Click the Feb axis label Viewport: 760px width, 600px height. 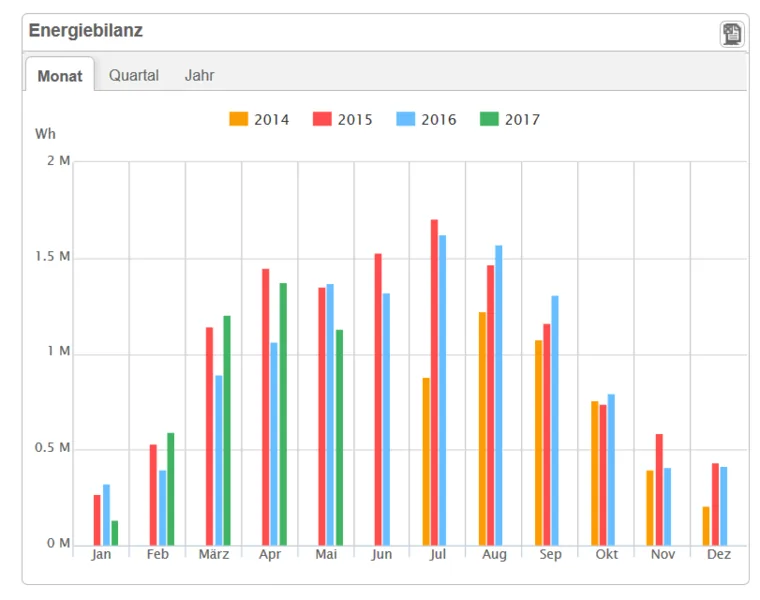[x=158, y=554]
